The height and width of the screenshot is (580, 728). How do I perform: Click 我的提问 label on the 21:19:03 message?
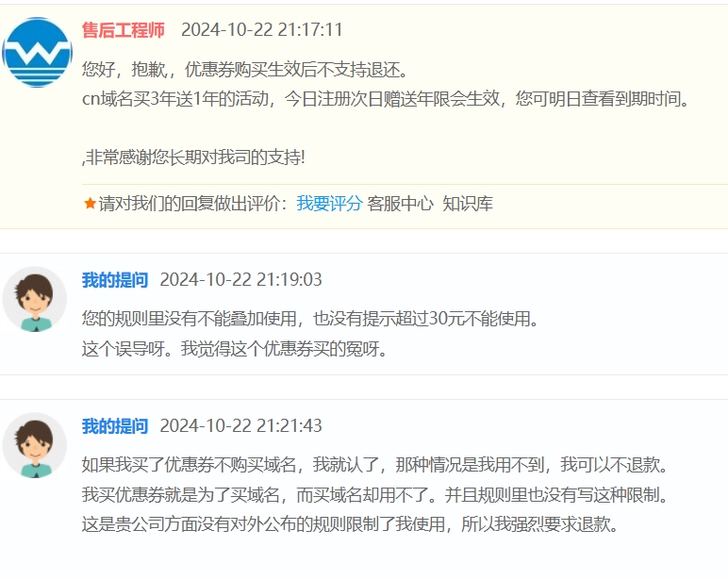pyautogui.click(x=115, y=279)
